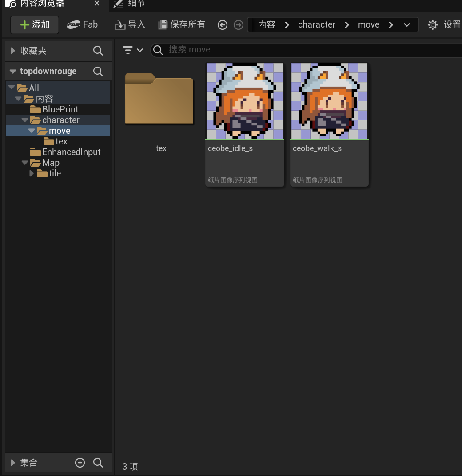Click the ceobe_idle_s asset name
Image resolution: width=462 pixels, height=476 pixels.
[x=230, y=148]
